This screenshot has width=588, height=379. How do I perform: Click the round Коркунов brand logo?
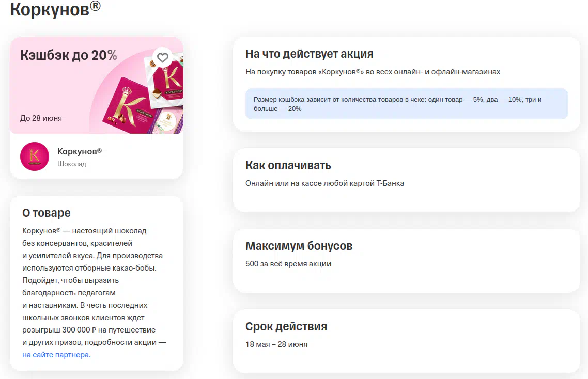click(35, 156)
